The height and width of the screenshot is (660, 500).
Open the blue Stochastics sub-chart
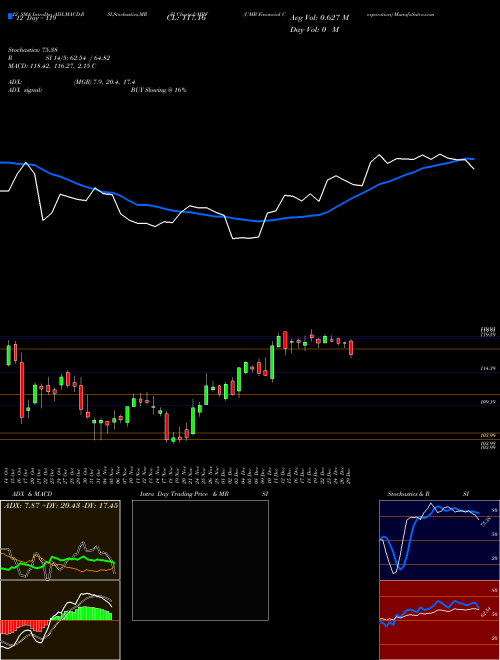click(x=439, y=540)
